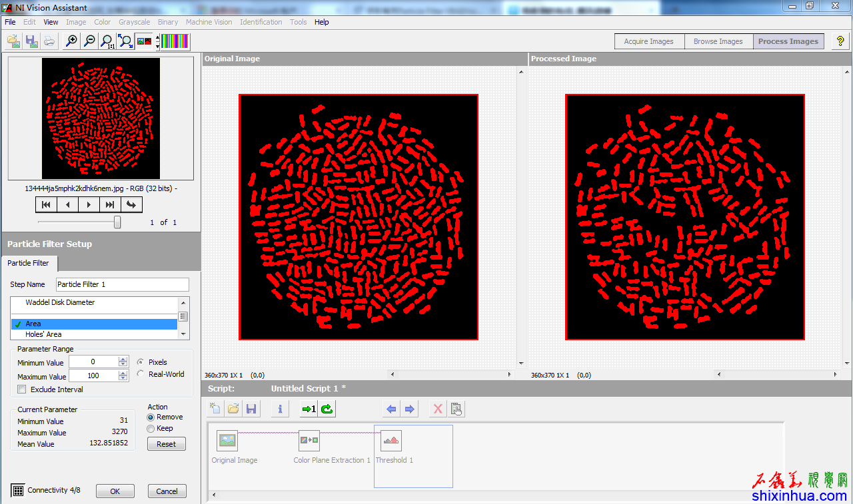Image resolution: width=853 pixels, height=504 pixels.
Task: Click the palette selector up arrow
Action: (157, 37)
